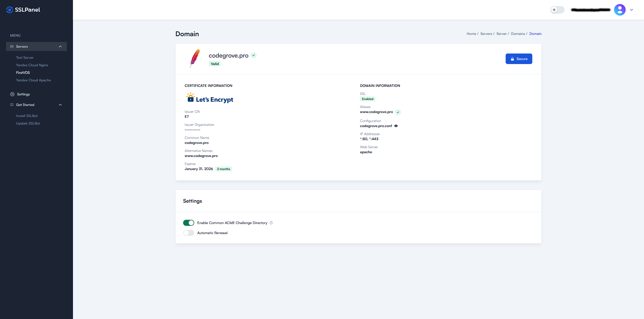Switch the dark mode toggle in the header

coord(557,10)
